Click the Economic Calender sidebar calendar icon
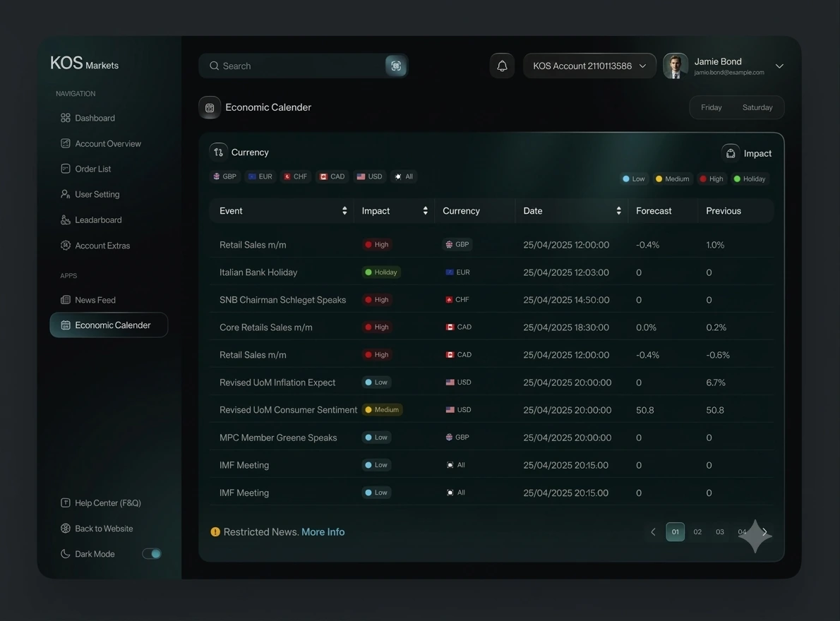The image size is (840, 621). 66,325
